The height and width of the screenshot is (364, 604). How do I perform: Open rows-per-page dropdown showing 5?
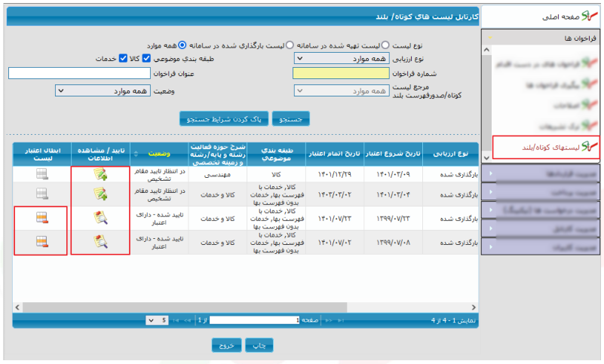click(x=157, y=320)
